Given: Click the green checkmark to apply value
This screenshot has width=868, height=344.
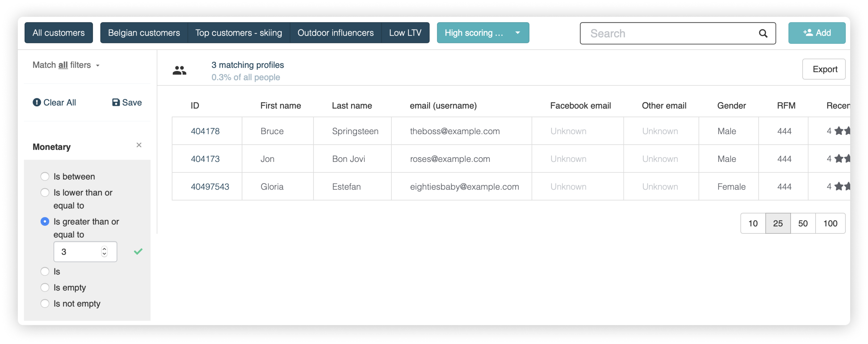Looking at the screenshot, I should pos(138,251).
